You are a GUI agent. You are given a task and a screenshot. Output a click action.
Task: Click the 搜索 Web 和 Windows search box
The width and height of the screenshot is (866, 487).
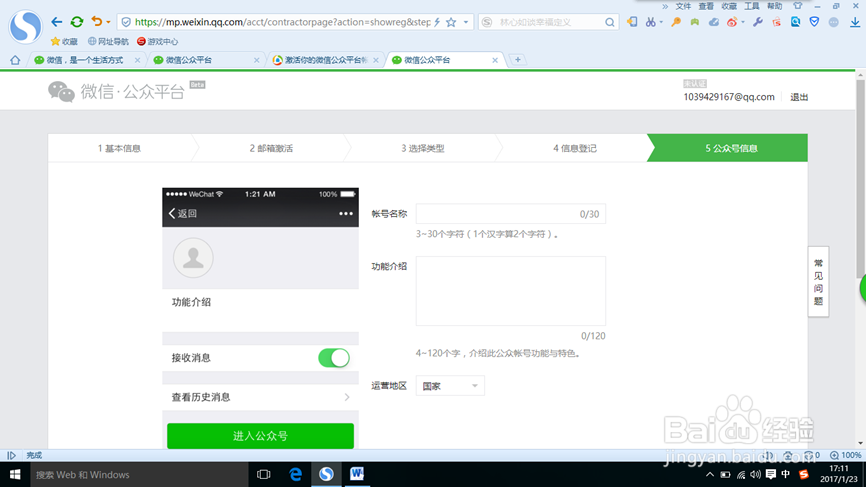pyautogui.click(x=139, y=474)
